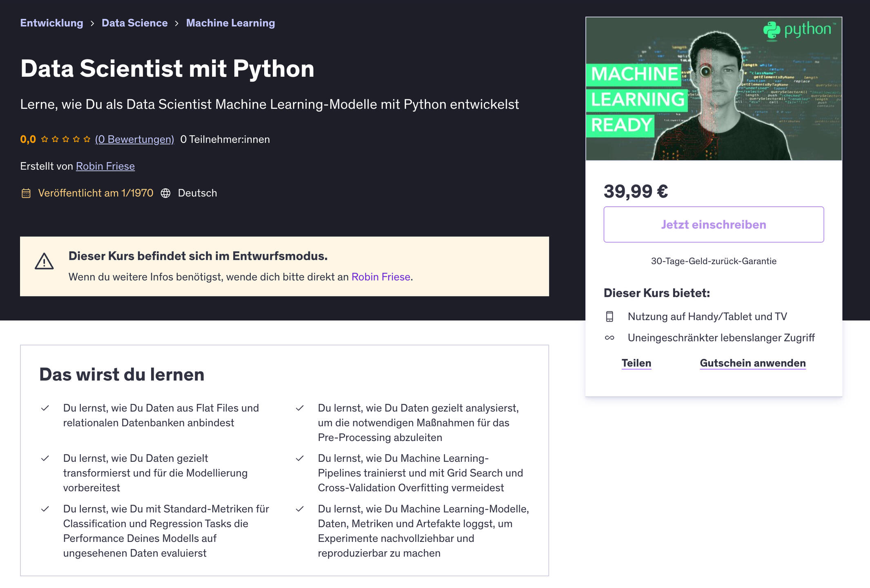Navigate to the Machine Learning breadcrumb

pos(230,23)
